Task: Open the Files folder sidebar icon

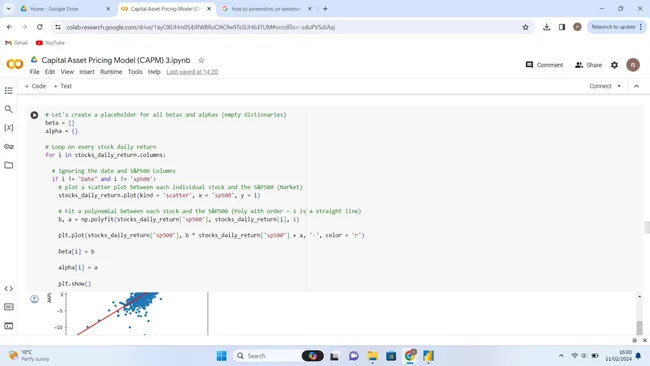Action: [8, 165]
